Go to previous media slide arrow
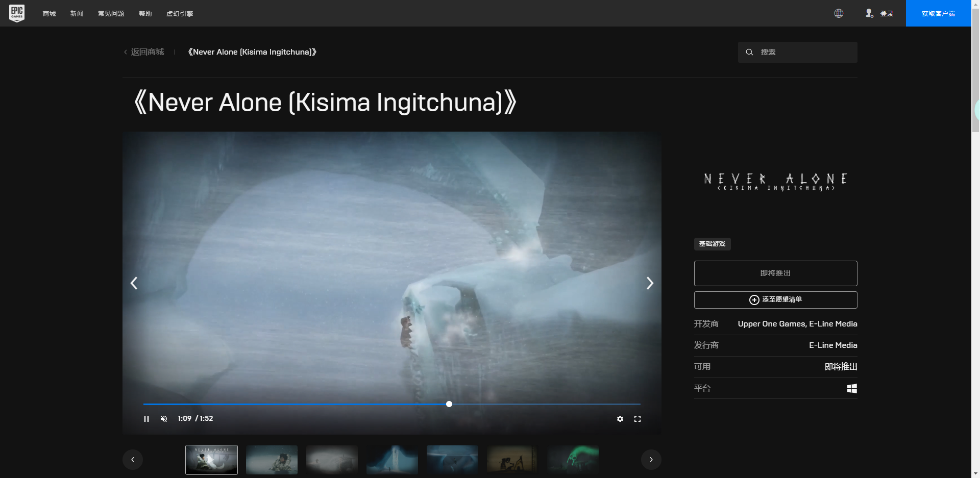Viewport: 980px width, 478px height. coord(134,283)
